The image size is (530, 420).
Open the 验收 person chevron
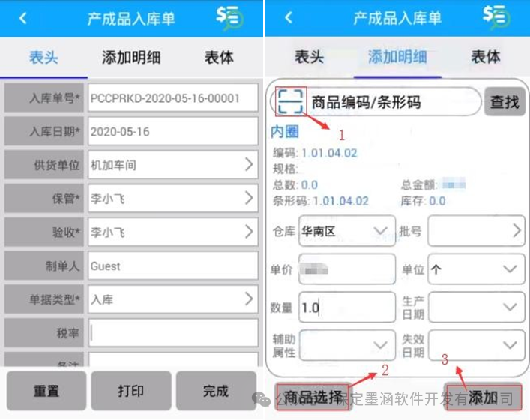[x=249, y=232]
